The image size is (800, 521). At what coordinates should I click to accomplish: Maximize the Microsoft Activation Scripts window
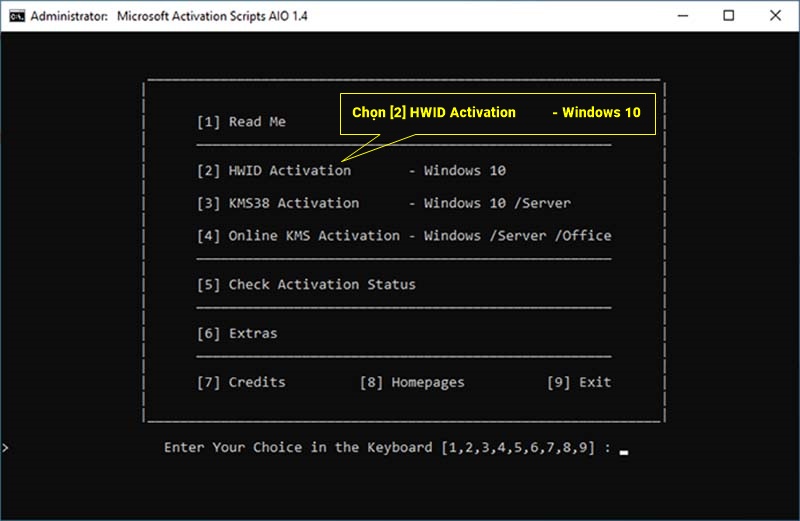coord(729,16)
